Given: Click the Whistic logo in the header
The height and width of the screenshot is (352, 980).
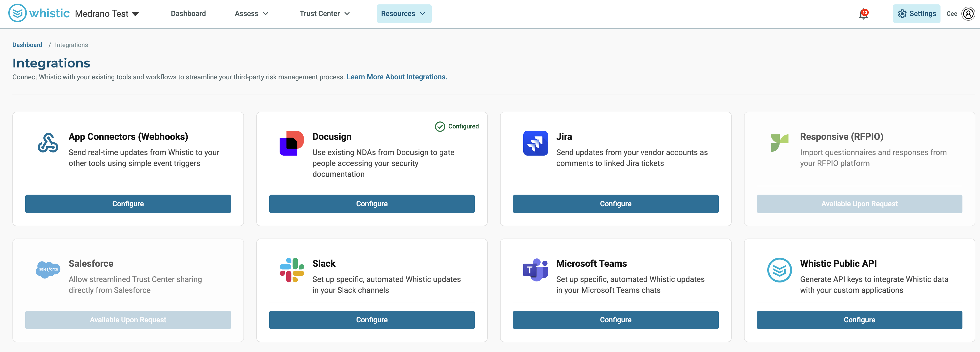Looking at the screenshot, I should tap(39, 13).
